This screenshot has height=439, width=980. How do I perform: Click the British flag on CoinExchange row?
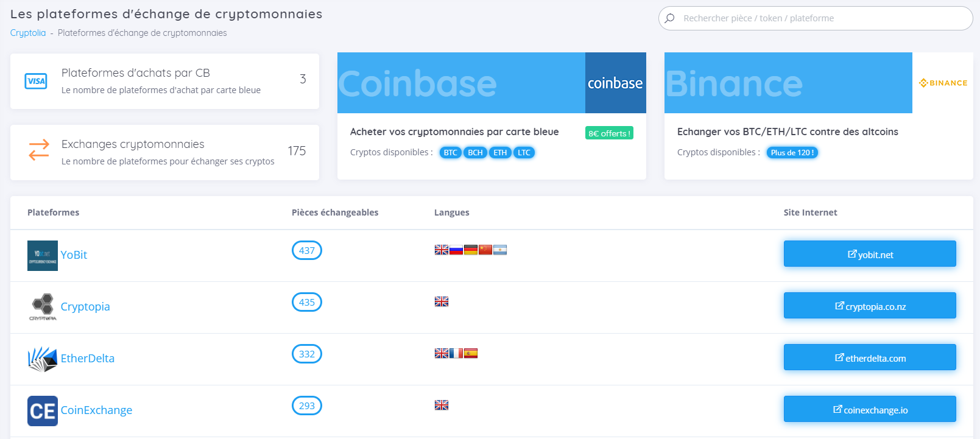click(x=442, y=404)
